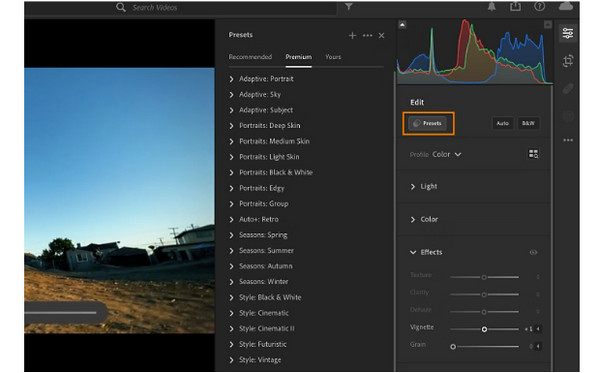Select the Edit sliders panel icon
Screen dimensions: 600x373
tap(568, 33)
